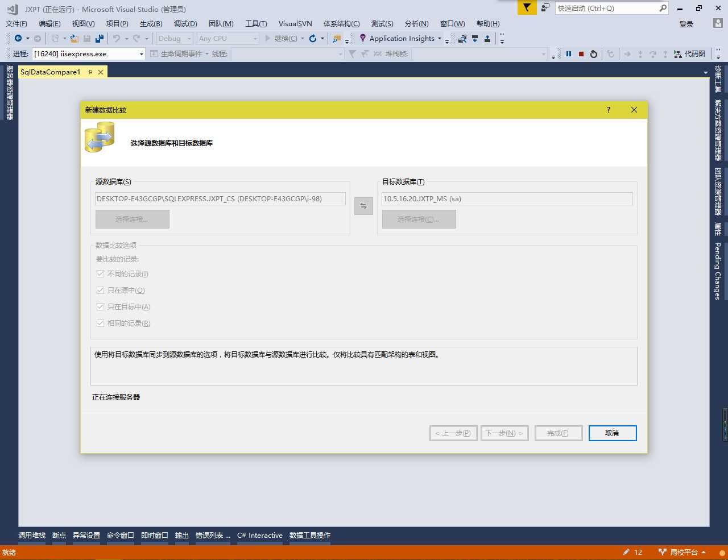Click target 选择连接 button
The width and height of the screenshot is (728, 560).
coord(419,219)
